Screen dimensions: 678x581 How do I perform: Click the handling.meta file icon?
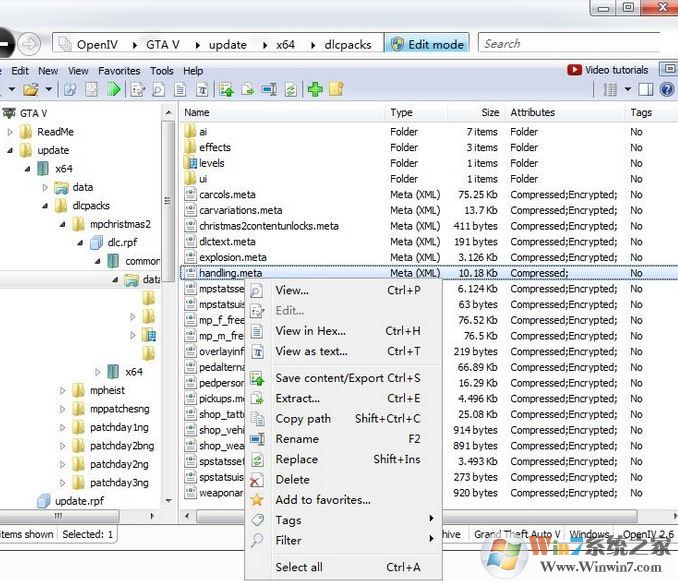(x=190, y=273)
